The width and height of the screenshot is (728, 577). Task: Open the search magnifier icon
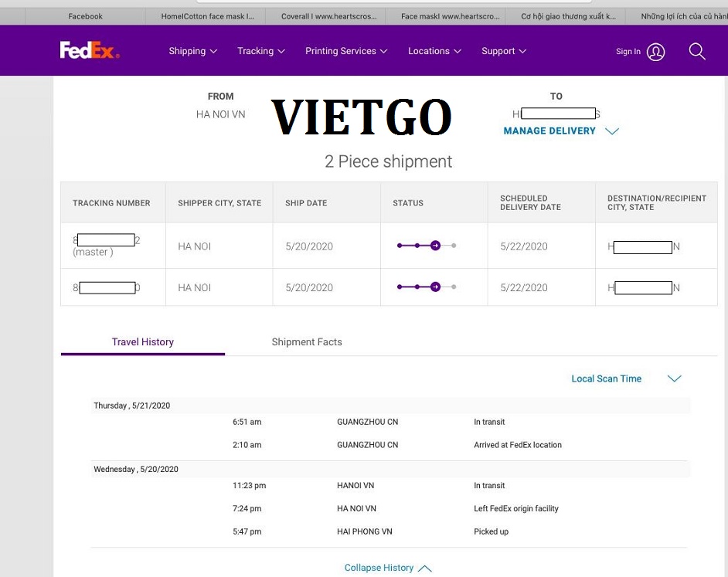pyautogui.click(x=697, y=52)
